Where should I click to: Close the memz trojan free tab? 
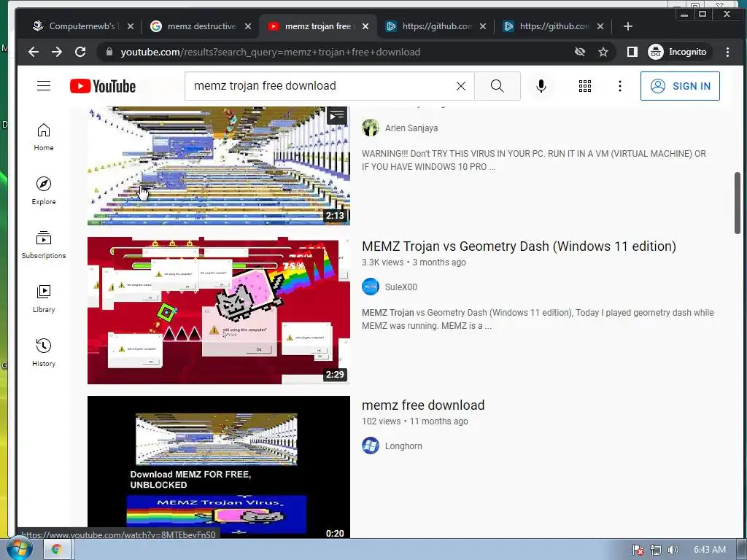(x=365, y=26)
